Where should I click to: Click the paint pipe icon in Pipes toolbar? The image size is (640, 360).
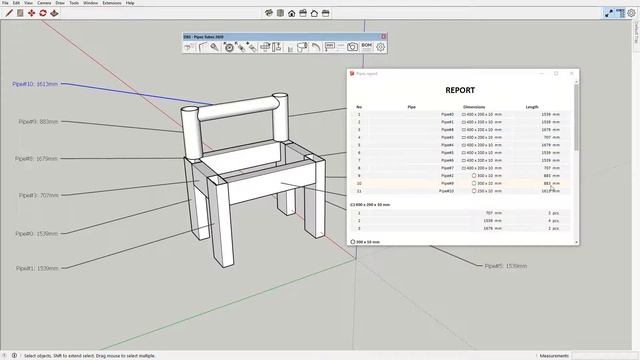(x=302, y=47)
